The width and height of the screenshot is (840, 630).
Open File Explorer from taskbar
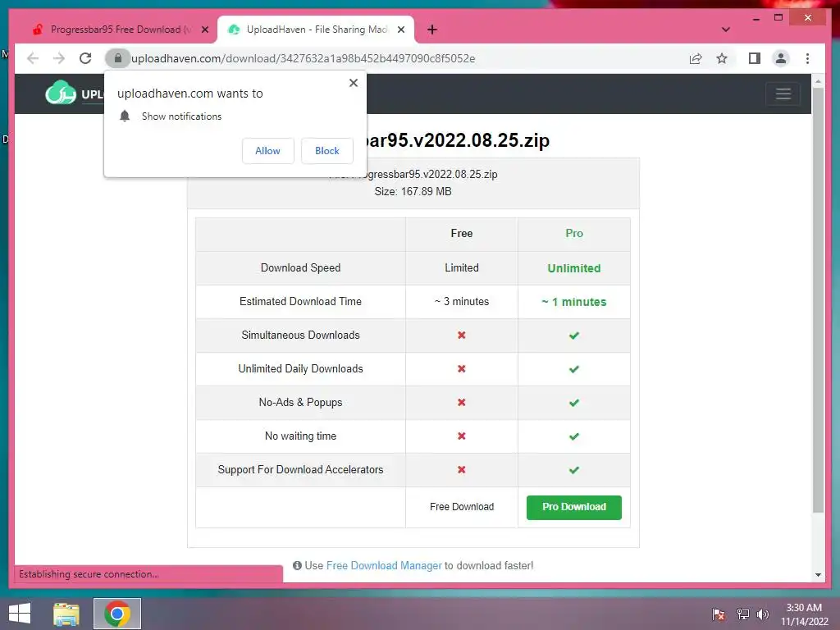pyautogui.click(x=66, y=614)
